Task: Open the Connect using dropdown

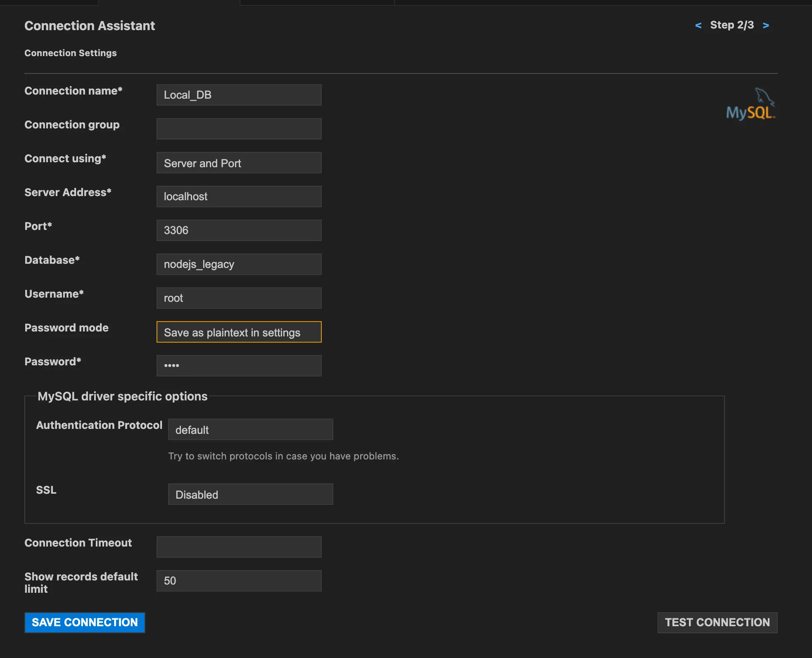Action: [239, 163]
